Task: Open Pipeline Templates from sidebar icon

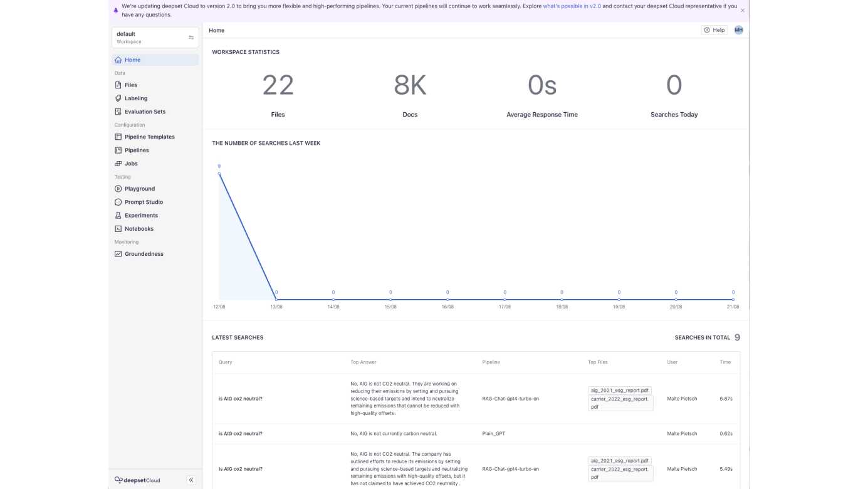Action: point(118,137)
